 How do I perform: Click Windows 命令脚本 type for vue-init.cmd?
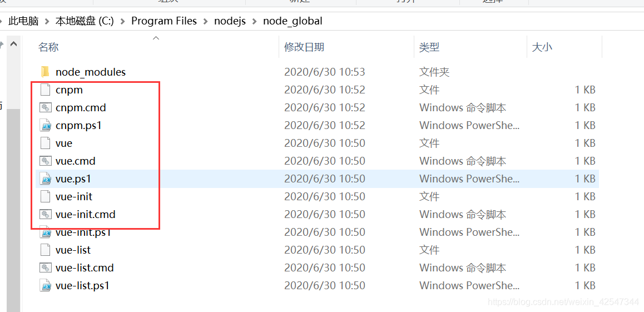click(x=463, y=214)
